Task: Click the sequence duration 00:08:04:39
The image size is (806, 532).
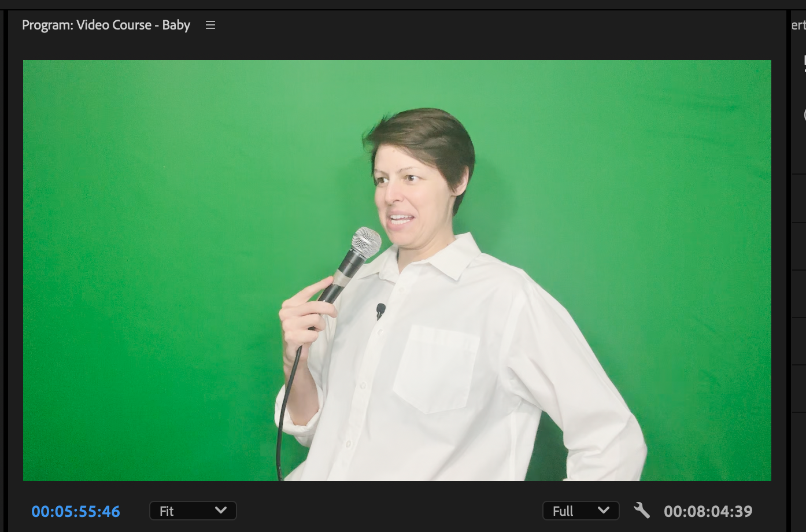Action: pos(708,511)
